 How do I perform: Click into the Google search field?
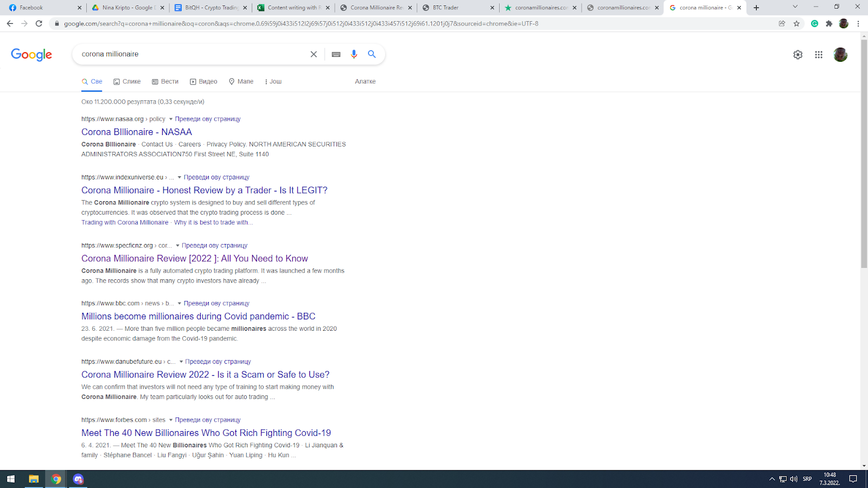[193, 54]
